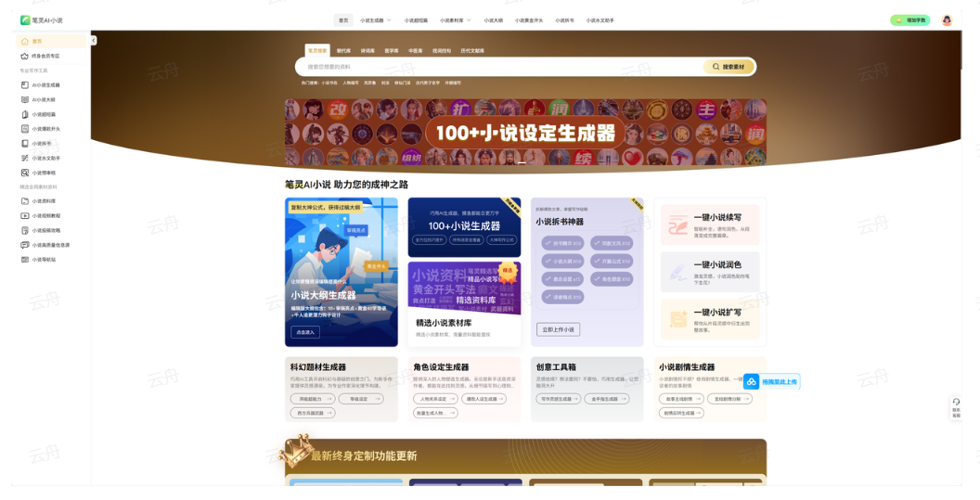Click the 搜索素材 search button
The width and height of the screenshot is (980, 500).
pos(729,67)
